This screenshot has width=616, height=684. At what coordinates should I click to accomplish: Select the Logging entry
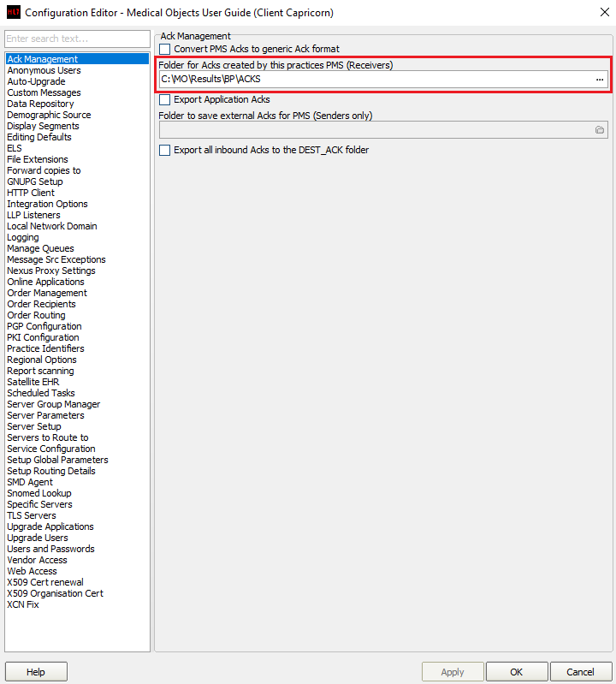point(23,237)
